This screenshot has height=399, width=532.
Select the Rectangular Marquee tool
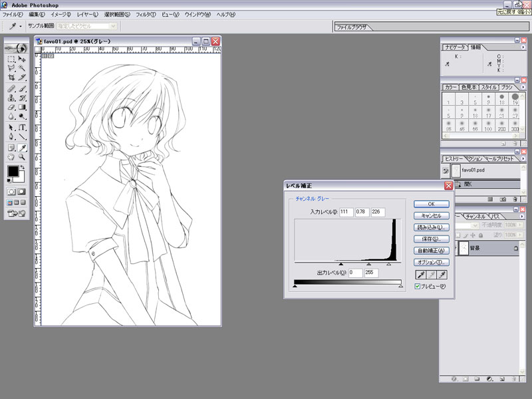11,59
